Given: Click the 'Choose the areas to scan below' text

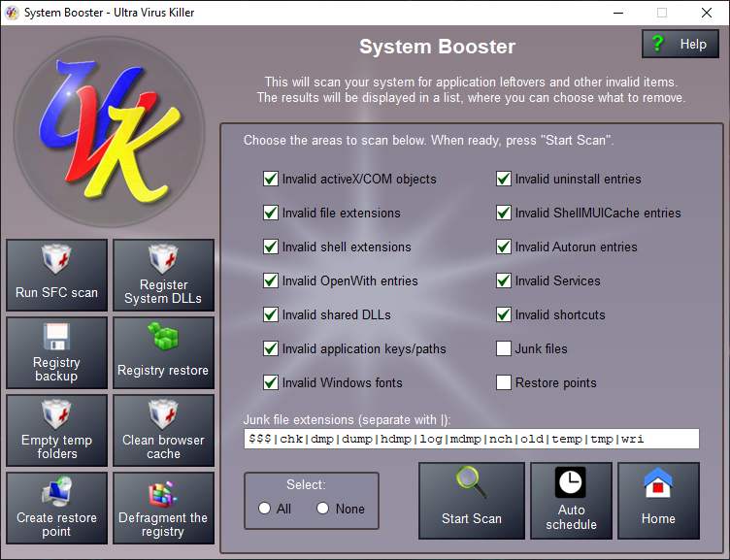Looking at the screenshot, I should 428,140.
